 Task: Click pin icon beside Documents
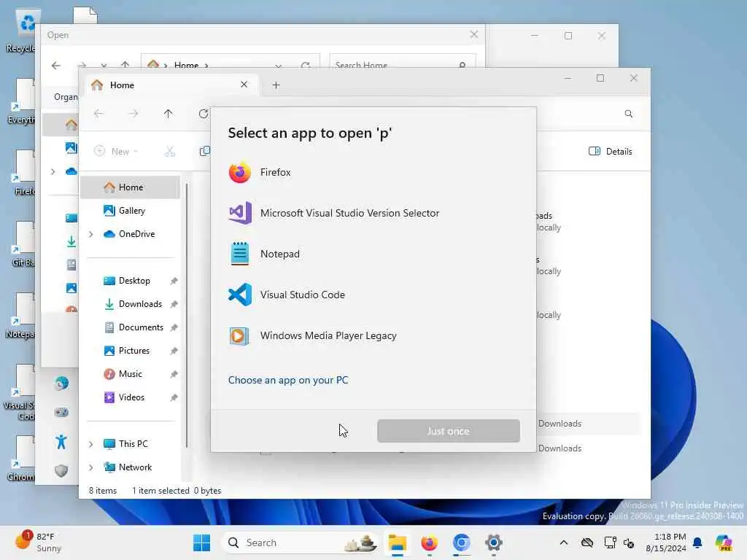click(x=174, y=327)
